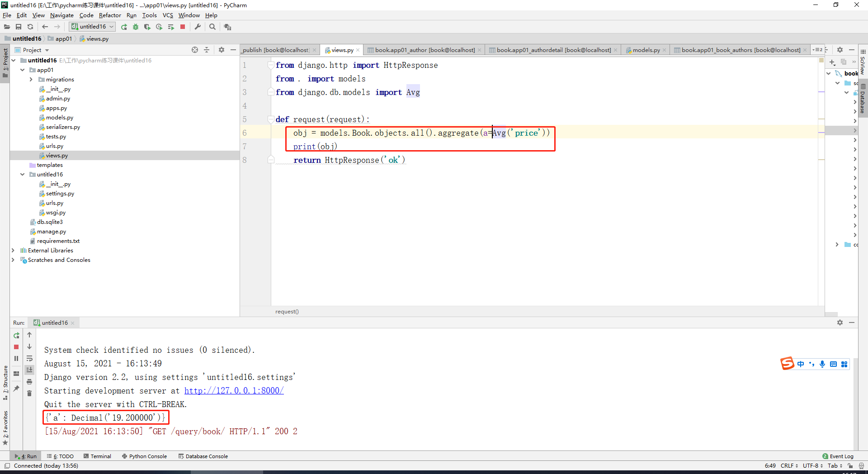Jump down the stack trace in Run console
Image resolution: width=868 pixels, height=474 pixels.
point(29,346)
